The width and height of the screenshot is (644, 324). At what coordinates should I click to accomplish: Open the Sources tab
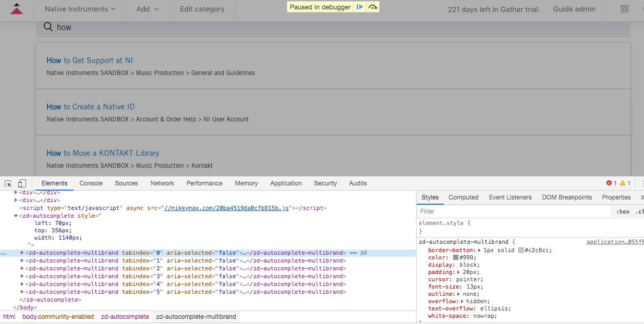(126, 183)
